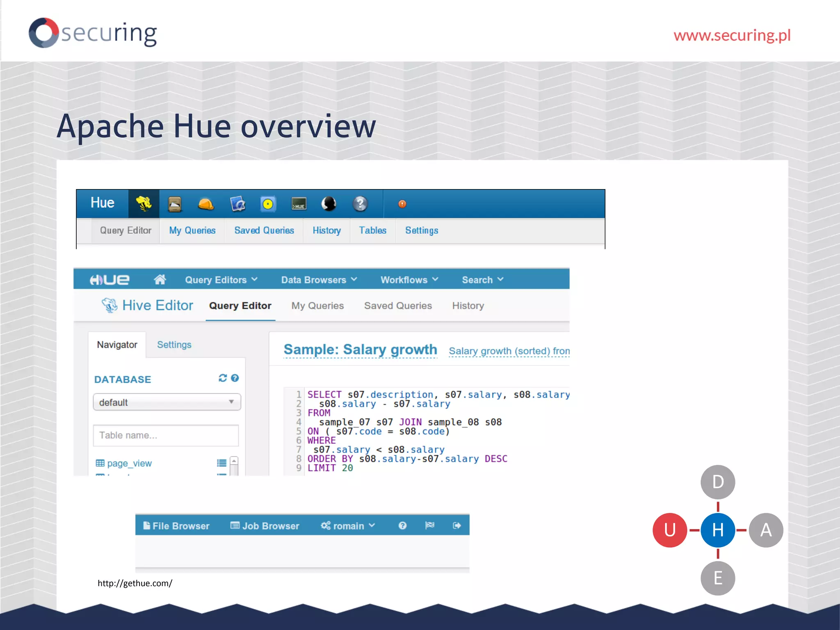Screen dimensions: 840x630
Task: Open the question mark help icon in old Hue toolbar
Action: (360, 204)
